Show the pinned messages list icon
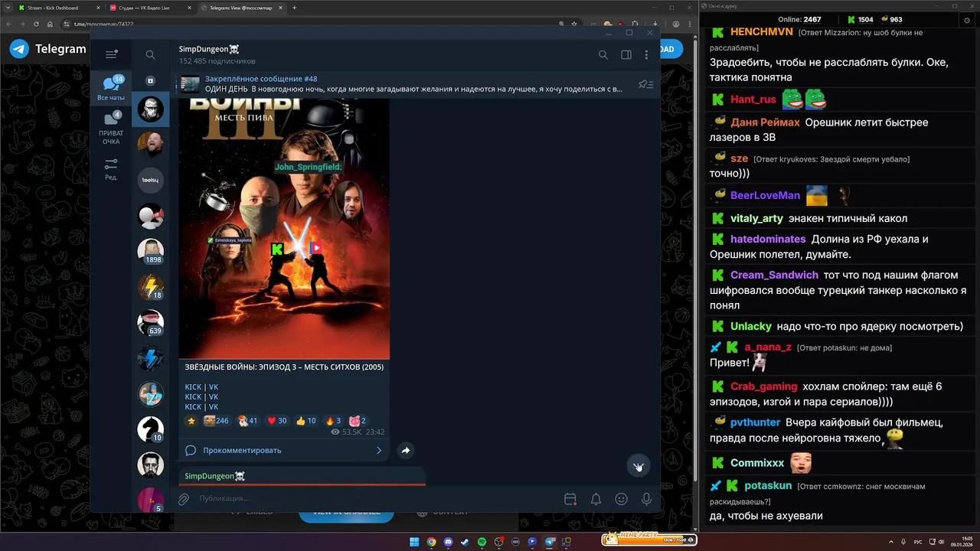This screenshot has height=551, width=980. (645, 84)
